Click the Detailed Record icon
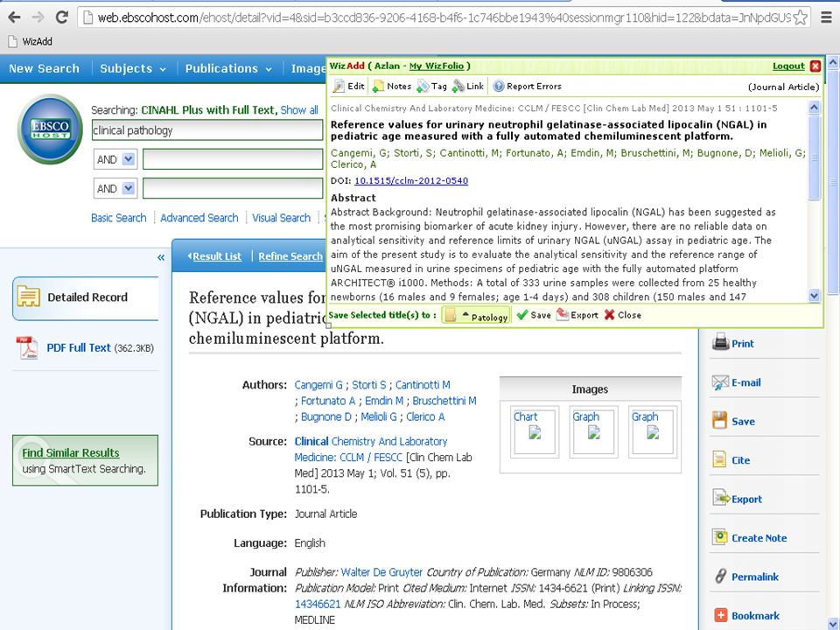 (x=28, y=297)
